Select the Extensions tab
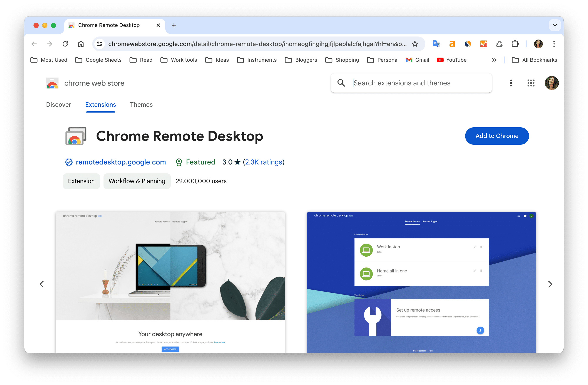Image resolution: width=588 pixels, height=385 pixels. pos(100,105)
